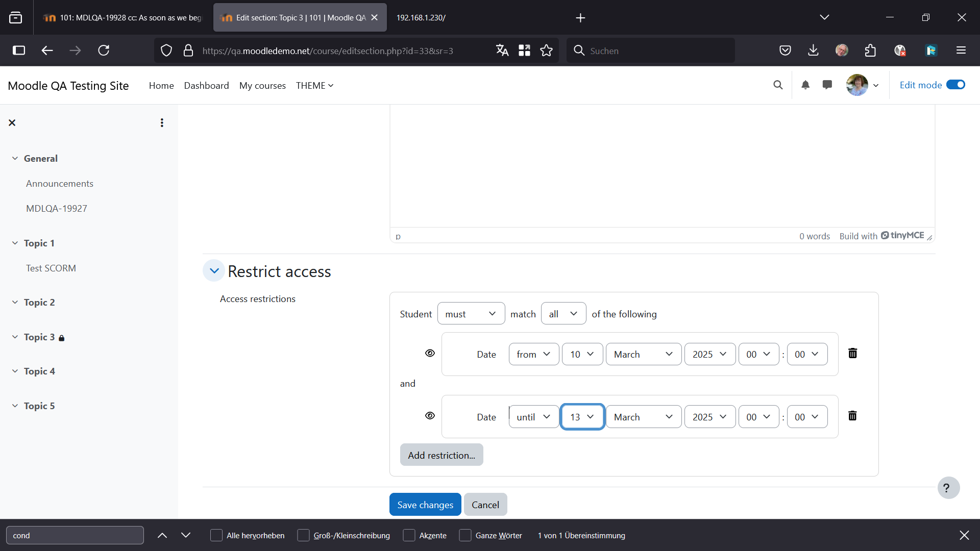This screenshot has width=980, height=551.
Task: Open the user avatar menu
Action: click(x=863, y=85)
